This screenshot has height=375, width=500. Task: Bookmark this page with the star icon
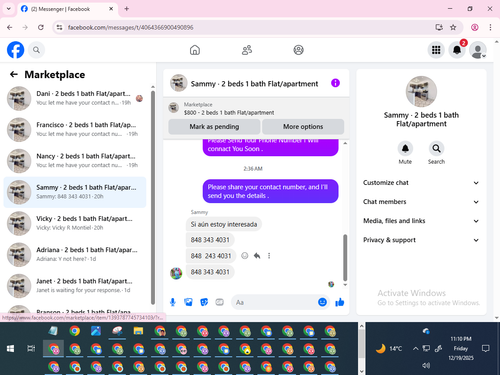[453, 27]
